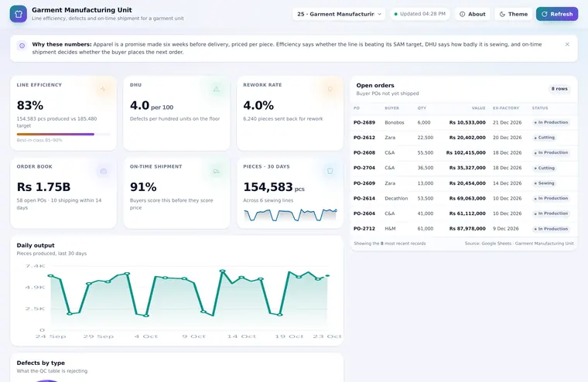Select order PO-2614
The image size is (588, 382).
(x=464, y=198)
